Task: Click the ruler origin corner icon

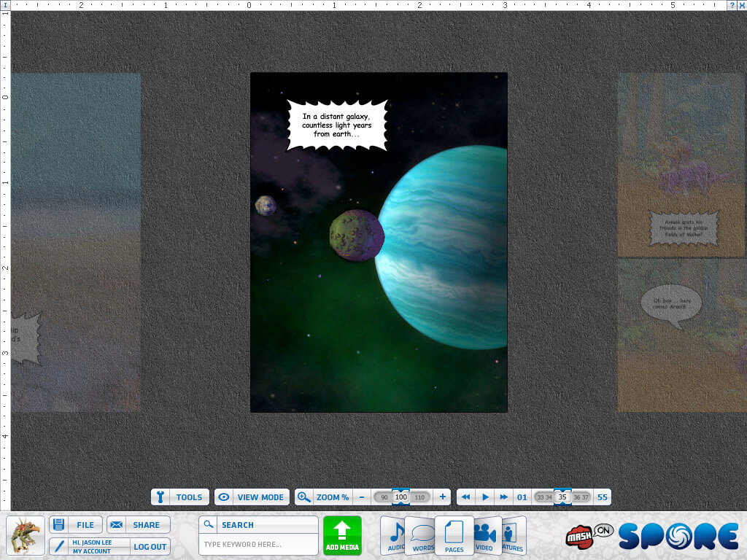Action: tap(5, 5)
